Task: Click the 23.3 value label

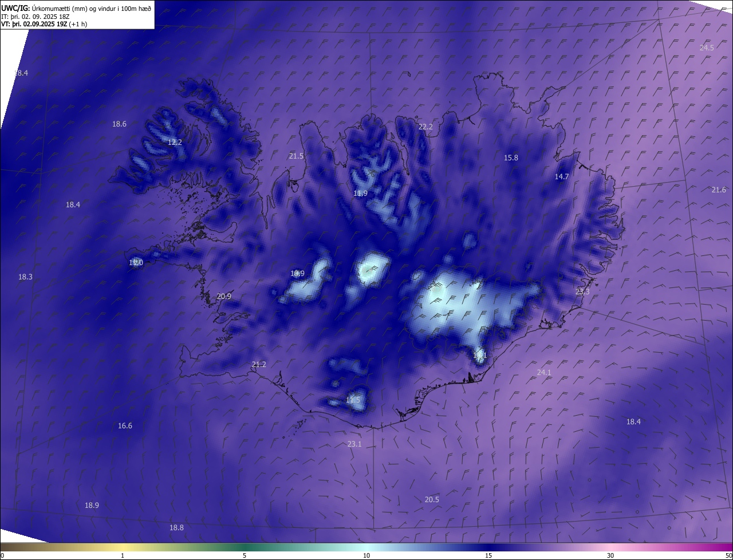Action: point(582,291)
